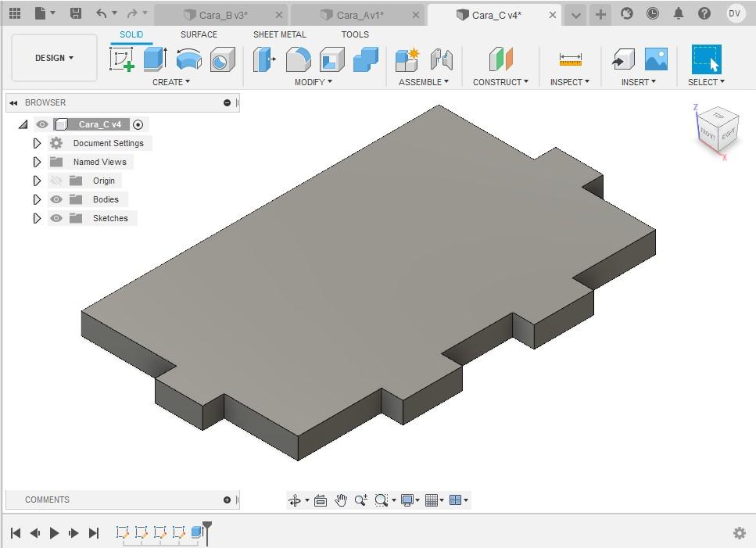Viewport: 756px width, 548px height.
Task: Open the data panel grid icon
Action: coord(15,13)
